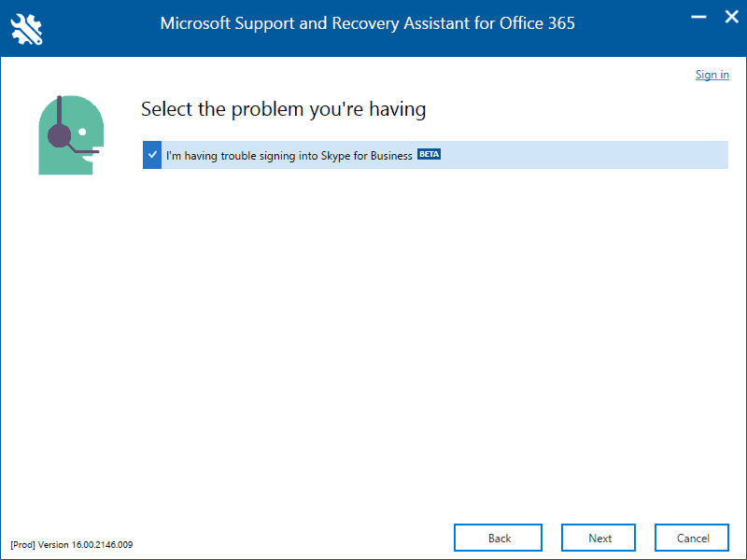Click "Office 365" in the title bar
Image resolution: width=747 pixels, height=560 pixels.
pyautogui.click(x=539, y=23)
